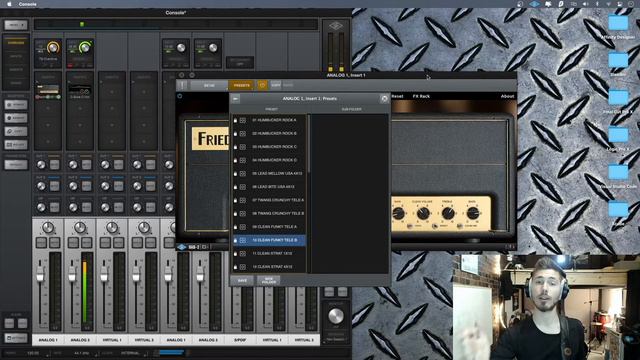Screen dimensions: 640x360
Task: Select preset 11 CLEAN STRAT 1X12
Action: [x=269, y=253]
